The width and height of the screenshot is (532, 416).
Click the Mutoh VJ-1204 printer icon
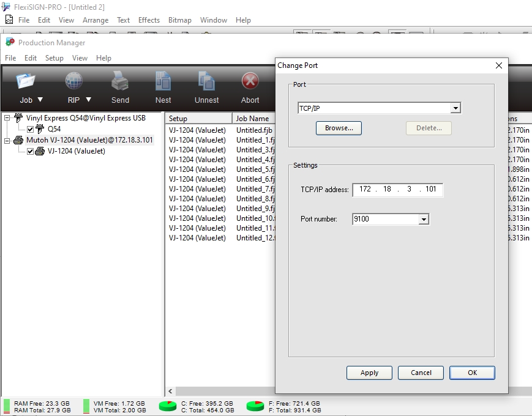point(18,140)
